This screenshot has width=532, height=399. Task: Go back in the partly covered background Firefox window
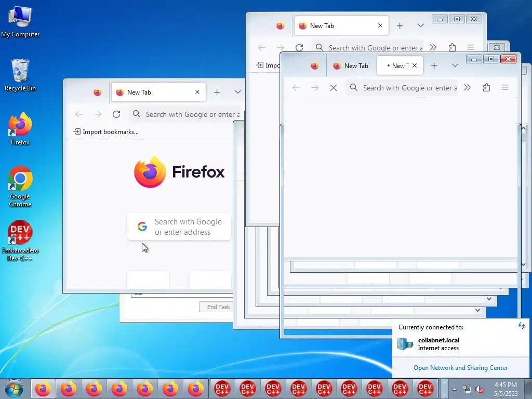[x=262, y=48]
